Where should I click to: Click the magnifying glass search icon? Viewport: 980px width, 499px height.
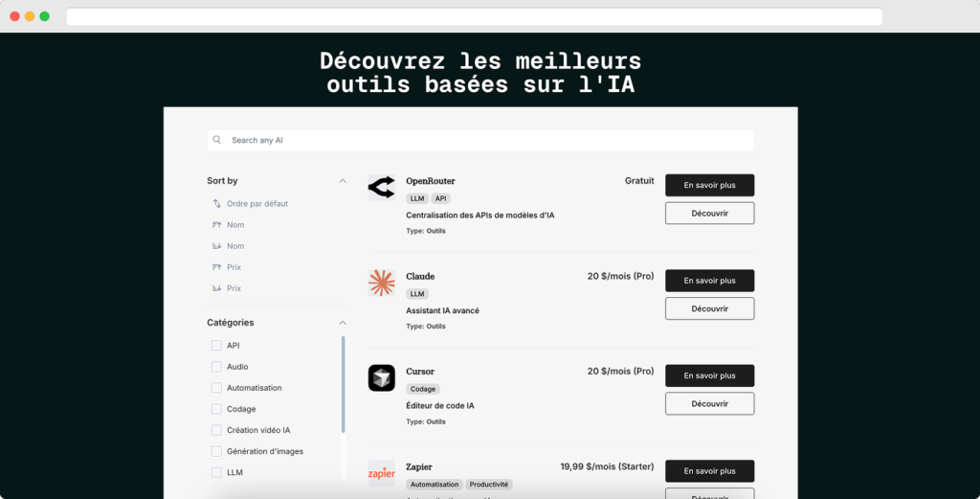(217, 140)
